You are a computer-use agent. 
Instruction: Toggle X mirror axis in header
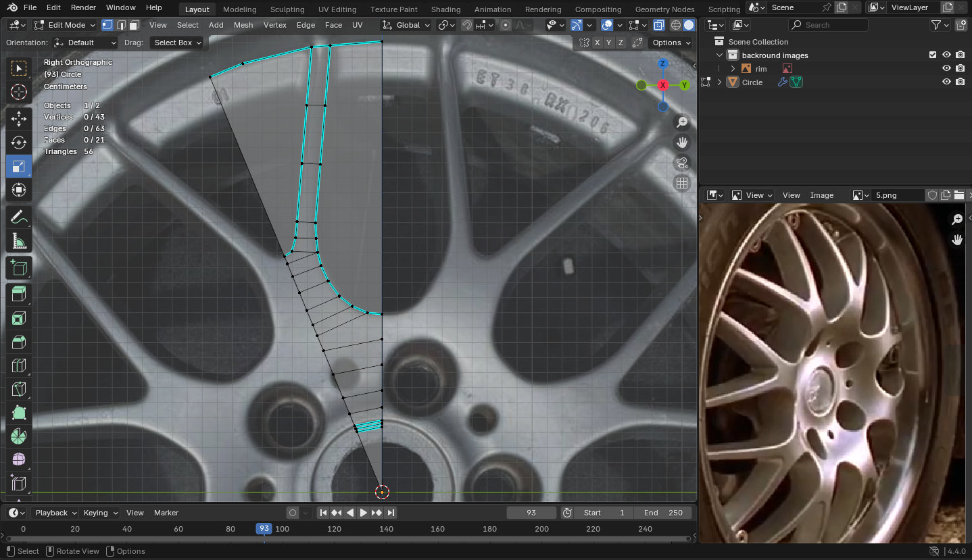coord(597,43)
